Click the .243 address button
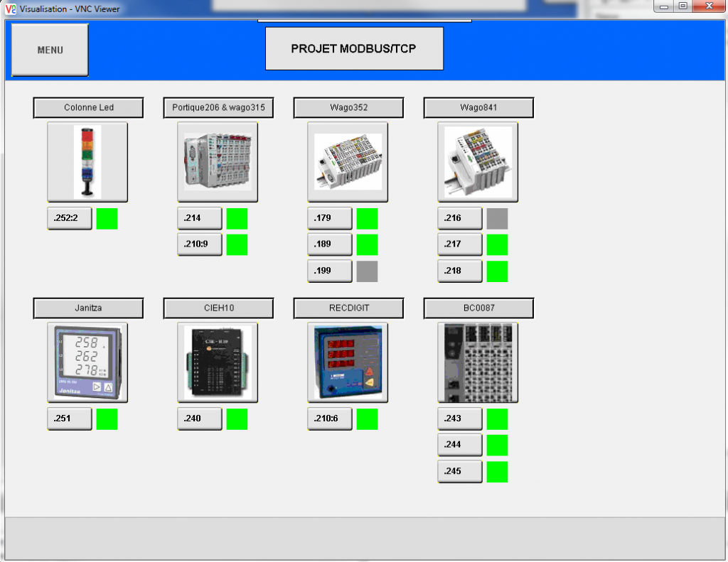This screenshot has height=562, width=728. coord(460,418)
